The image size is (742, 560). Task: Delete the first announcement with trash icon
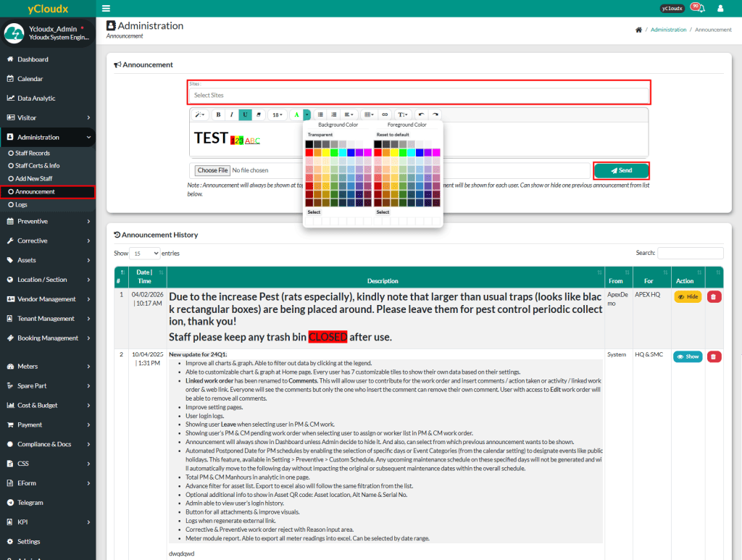click(x=714, y=296)
